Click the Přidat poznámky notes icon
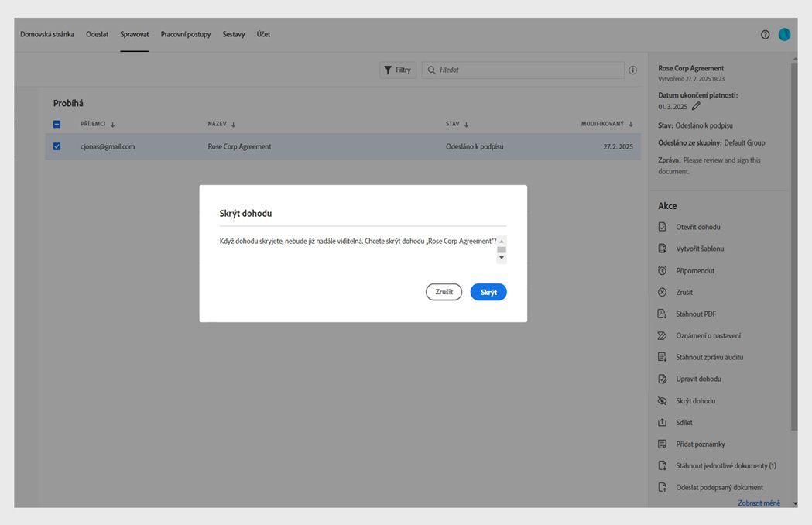 click(x=662, y=444)
